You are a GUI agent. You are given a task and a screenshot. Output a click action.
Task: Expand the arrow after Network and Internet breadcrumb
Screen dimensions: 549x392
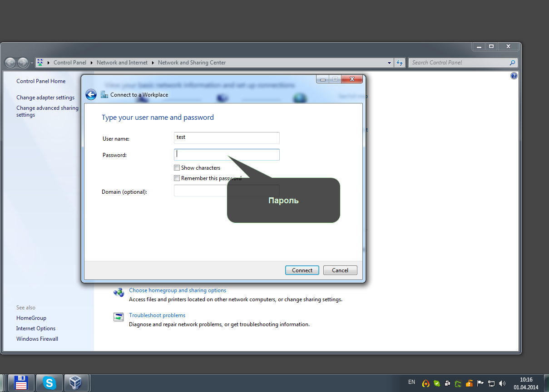(x=153, y=63)
